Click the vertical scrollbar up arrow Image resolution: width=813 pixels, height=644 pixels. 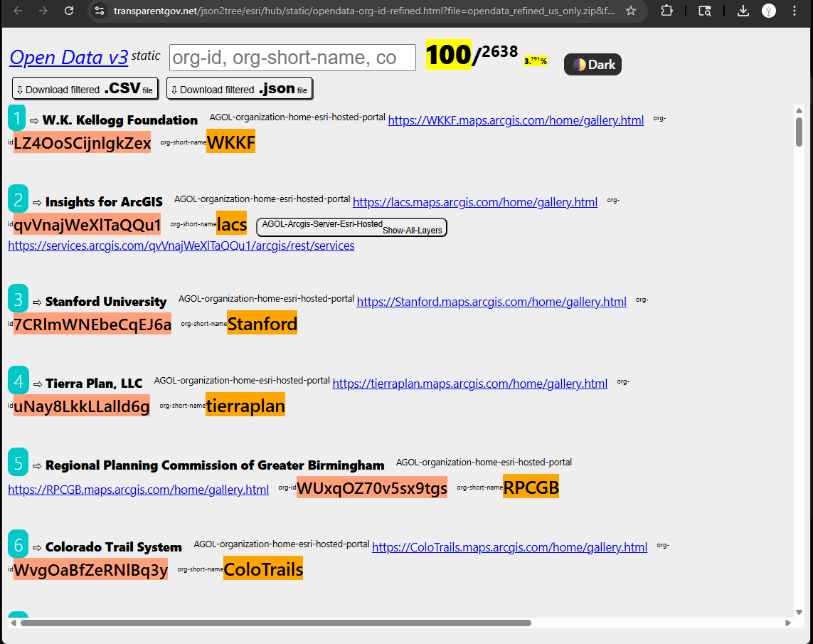799,110
